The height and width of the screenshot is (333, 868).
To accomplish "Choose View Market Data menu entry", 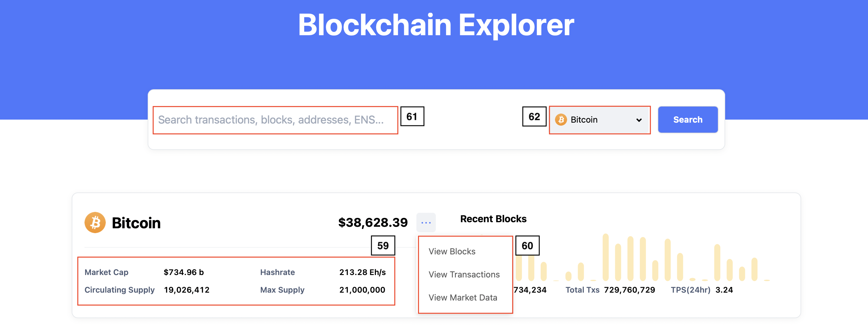I will pyautogui.click(x=463, y=298).
